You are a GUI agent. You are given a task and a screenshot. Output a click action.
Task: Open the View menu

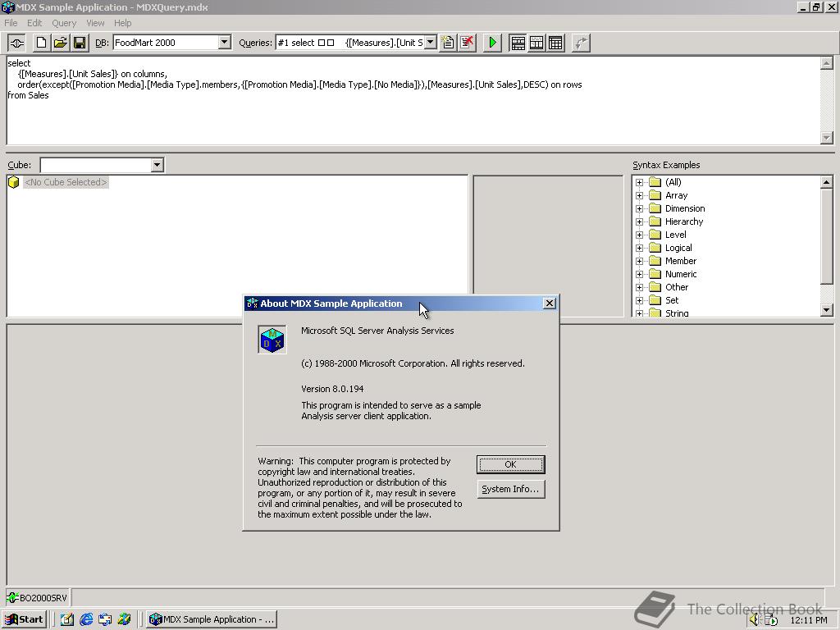pos(95,23)
